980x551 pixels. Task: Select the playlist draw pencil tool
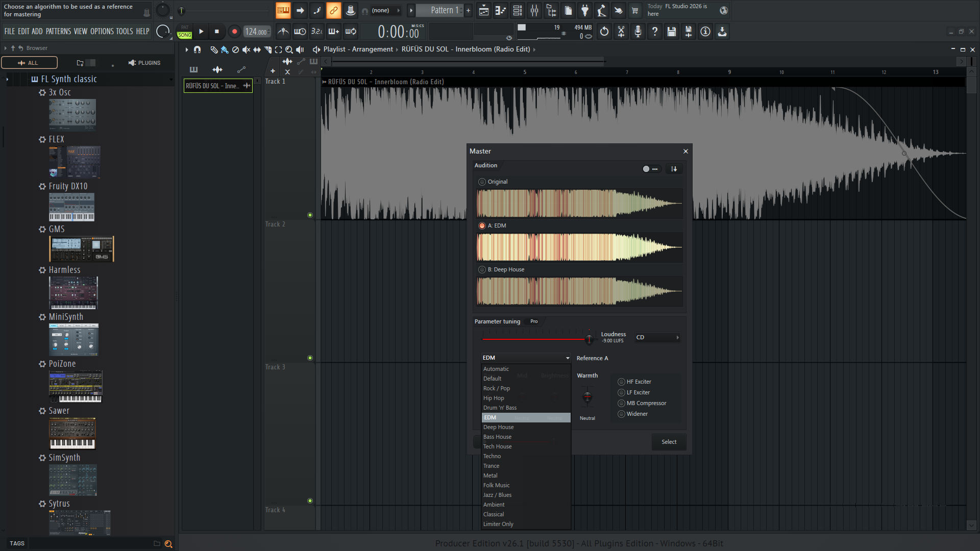[x=214, y=49]
